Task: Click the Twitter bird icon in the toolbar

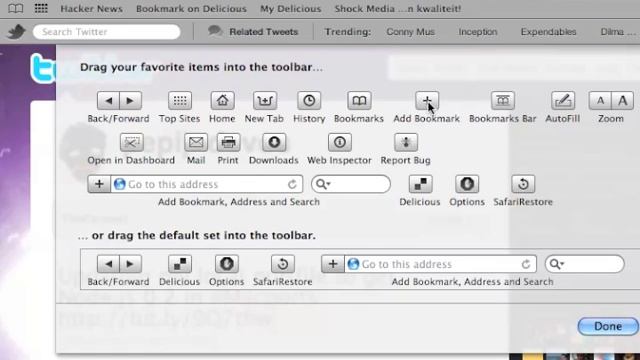Action: tap(16, 32)
